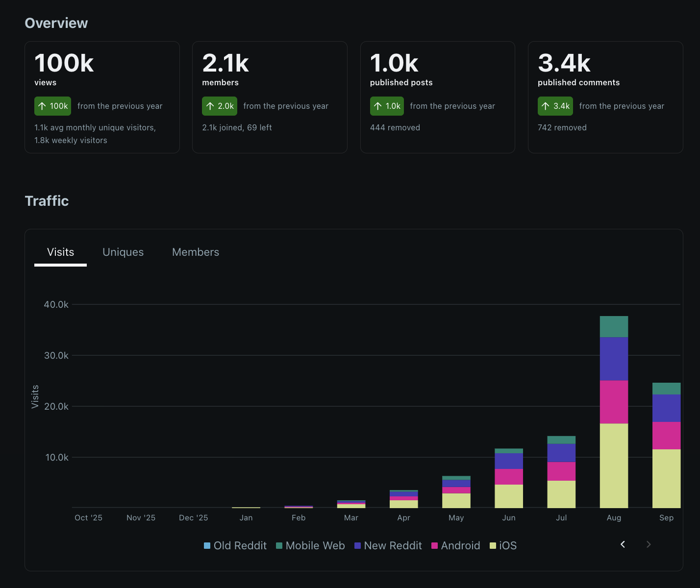This screenshot has width=700, height=588.
Task: Toggle Old Reddit legend swatch
Action: click(x=207, y=545)
